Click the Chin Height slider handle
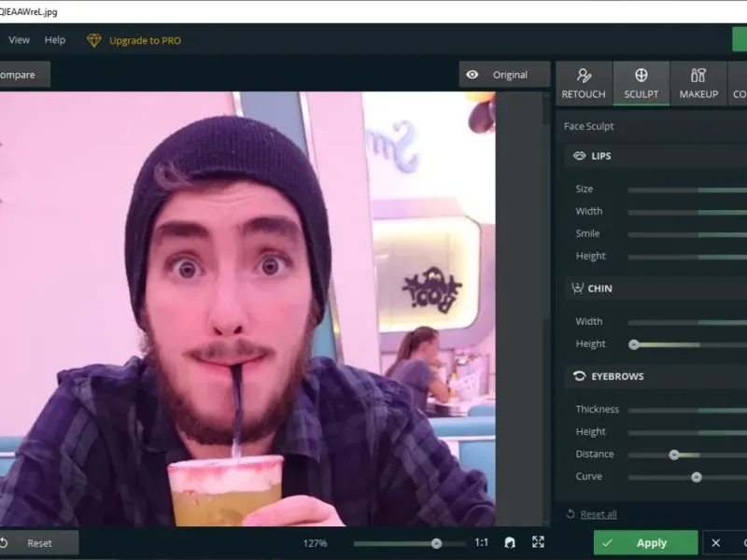 [x=634, y=344]
